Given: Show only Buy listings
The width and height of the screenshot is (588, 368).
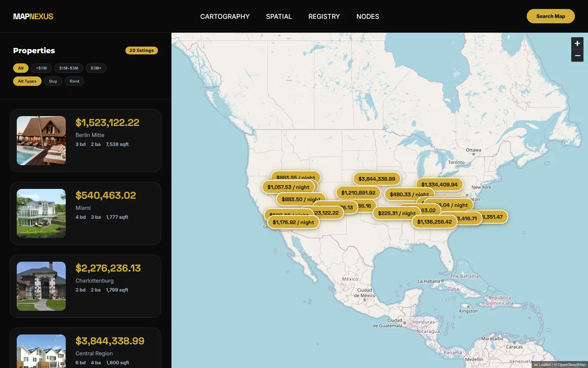Looking at the screenshot, I should 53,81.
